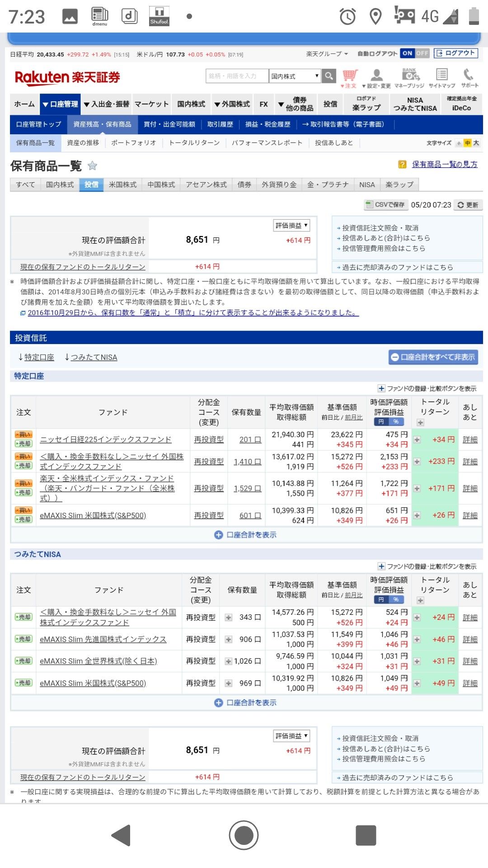Open the 入出金・振替 menu
The image size is (488, 868).
(x=107, y=104)
